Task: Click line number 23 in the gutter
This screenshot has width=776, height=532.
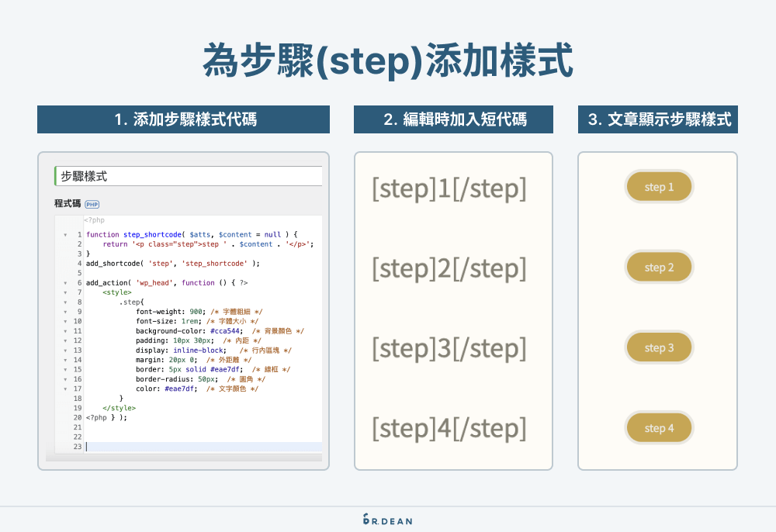Action: (x=78, y=446)
